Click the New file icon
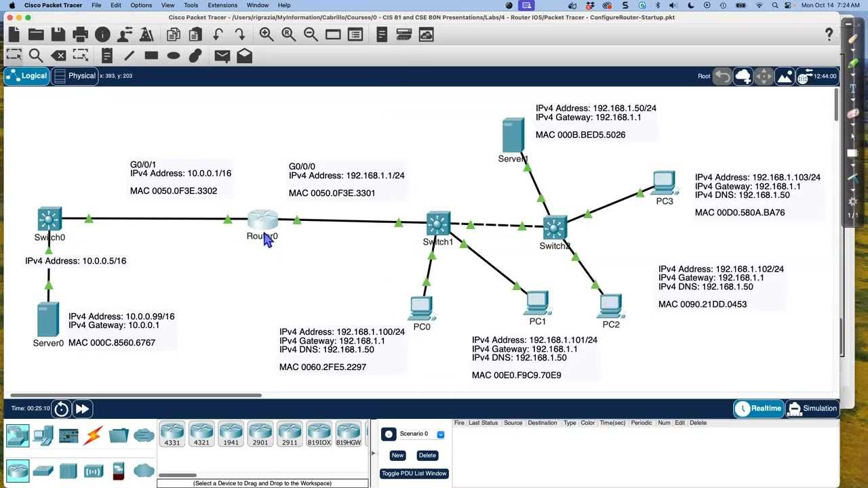Image resolution: width=868 pixels, height=488 pixels. [x=14, y=35]
